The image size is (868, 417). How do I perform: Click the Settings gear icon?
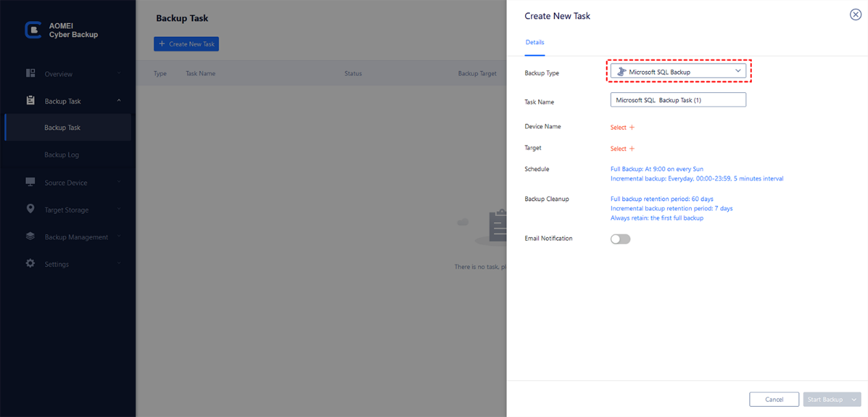tap(31, 263)
